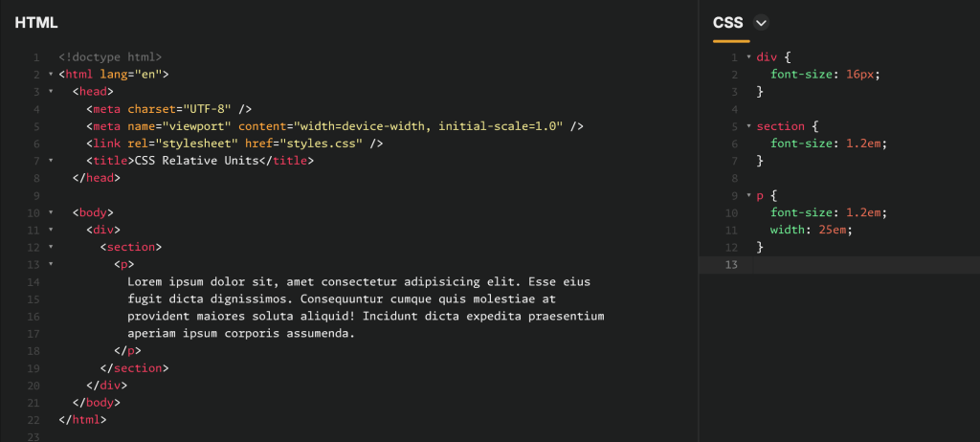Collapse the HTML section element fold arrow
Viewport: 980px width, 442px height.
50,247
